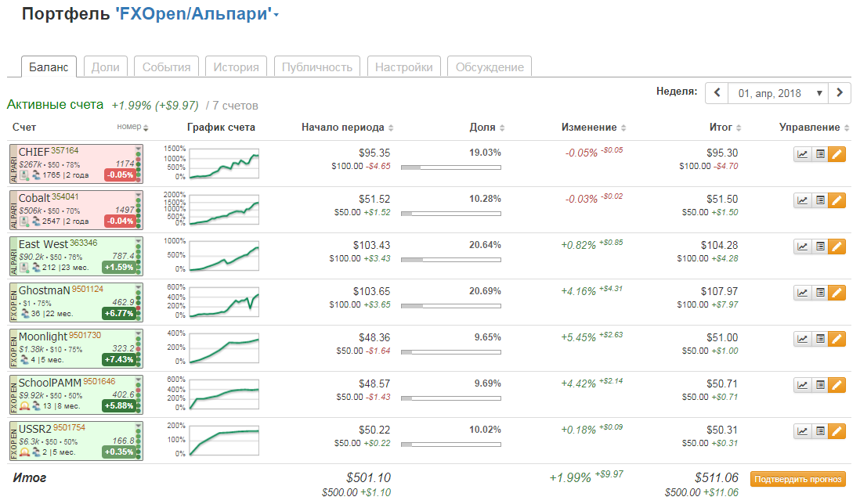Open the East West account link
Viewport: 860px width, 504px height.
(43, 244)
